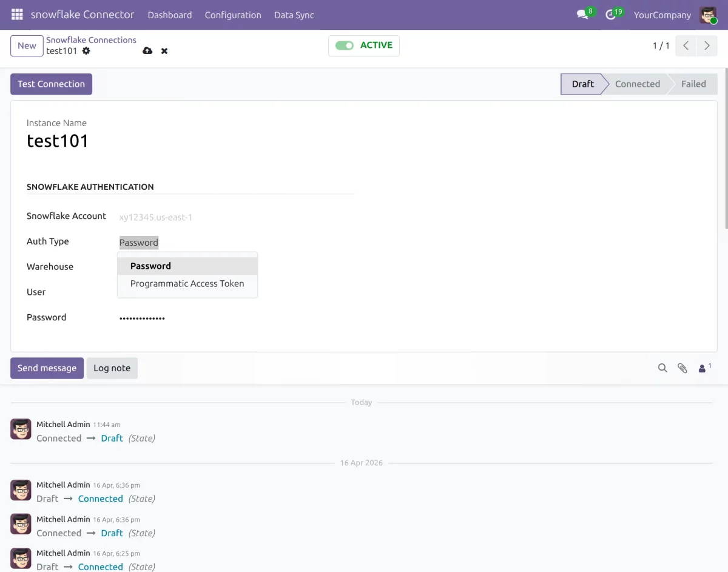728x572 pixels.
Task: Go to next record arrow
Action: coord(707,45)
